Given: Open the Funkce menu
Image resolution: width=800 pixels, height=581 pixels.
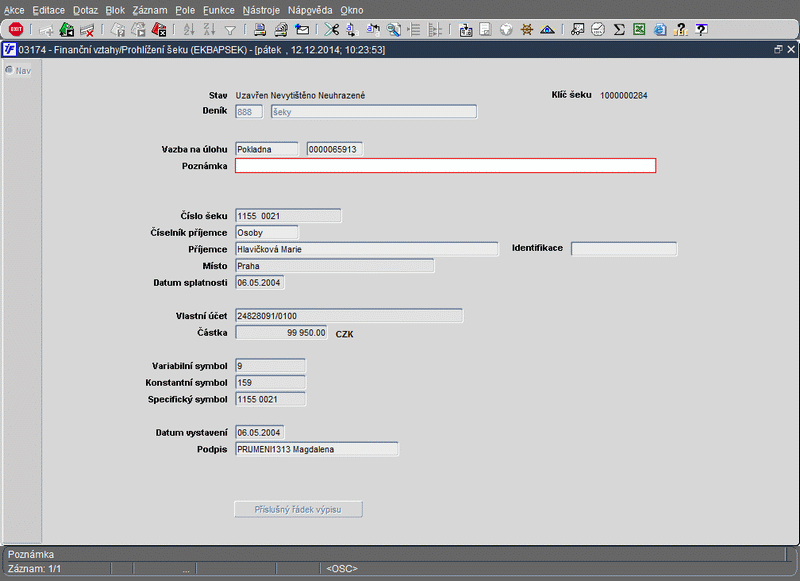Looking at the screenshot, I should (219, 10).
